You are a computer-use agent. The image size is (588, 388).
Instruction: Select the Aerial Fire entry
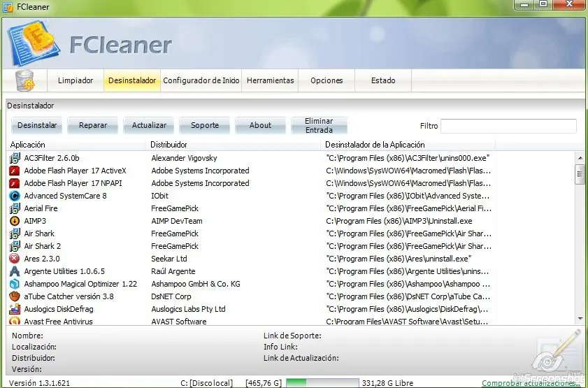(x=41, y=208)
